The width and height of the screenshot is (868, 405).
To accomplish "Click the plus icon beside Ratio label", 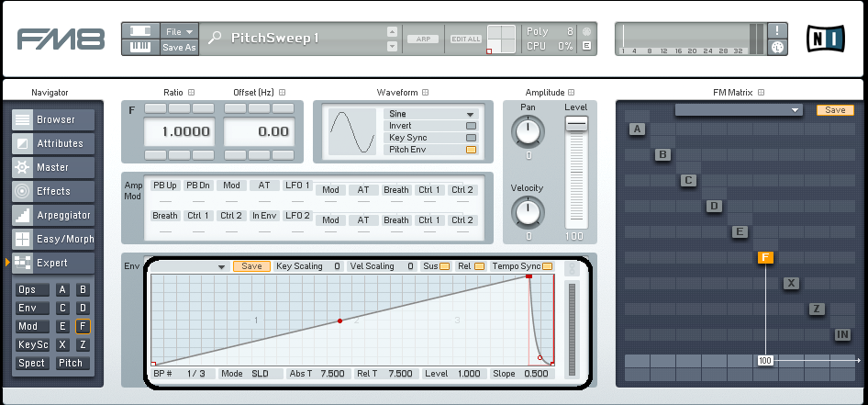I will (192, 93).
